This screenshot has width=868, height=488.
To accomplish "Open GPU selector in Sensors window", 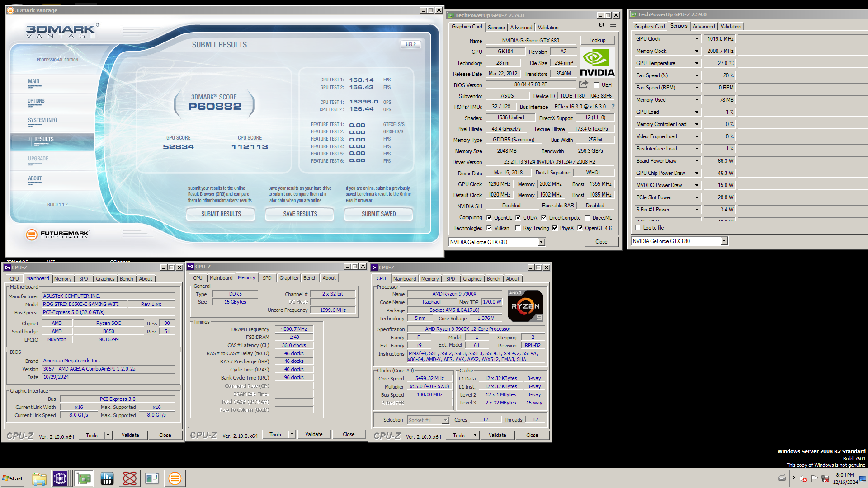I will [x=724, y=241].
